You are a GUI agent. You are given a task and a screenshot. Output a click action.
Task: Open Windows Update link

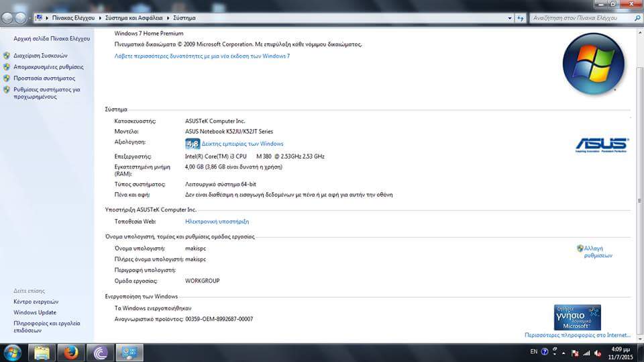tap(34, 313)
